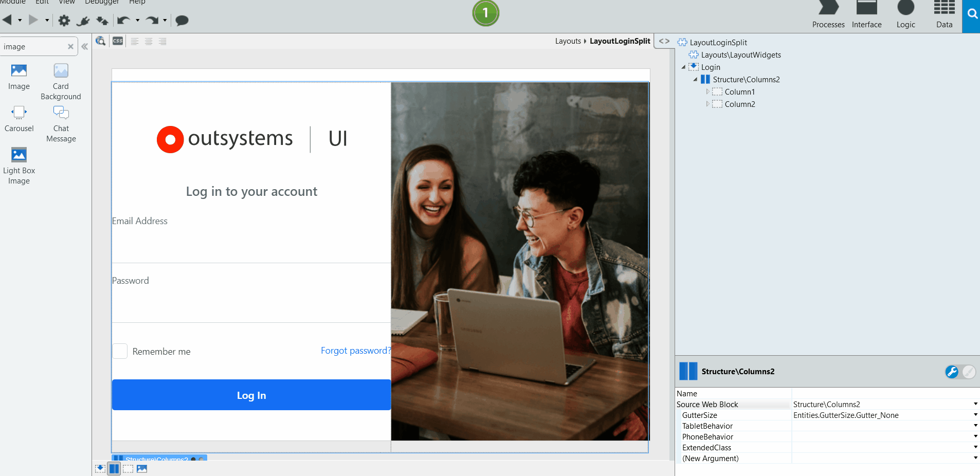Viewport: 980px width, 476px height.
Task: Open the GutterSize value dropdown
Action: (975, 415)
